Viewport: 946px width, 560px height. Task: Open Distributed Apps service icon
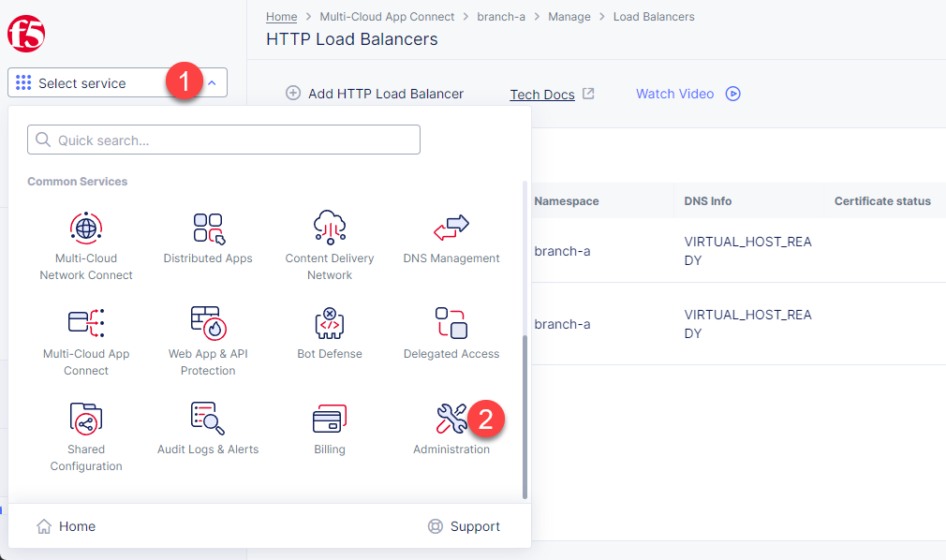point(208,228)
